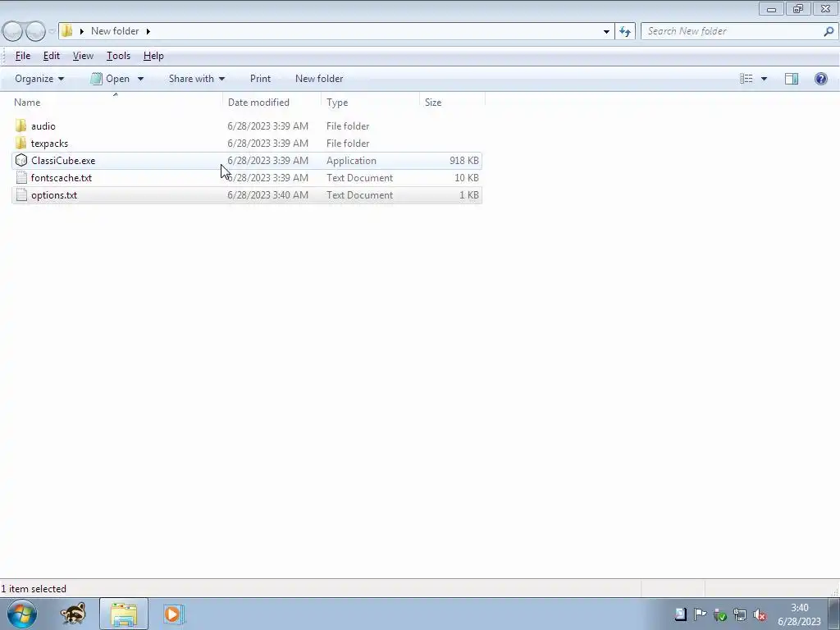
Task: Sort by the Size column header
Action: (x=452, y=103)
